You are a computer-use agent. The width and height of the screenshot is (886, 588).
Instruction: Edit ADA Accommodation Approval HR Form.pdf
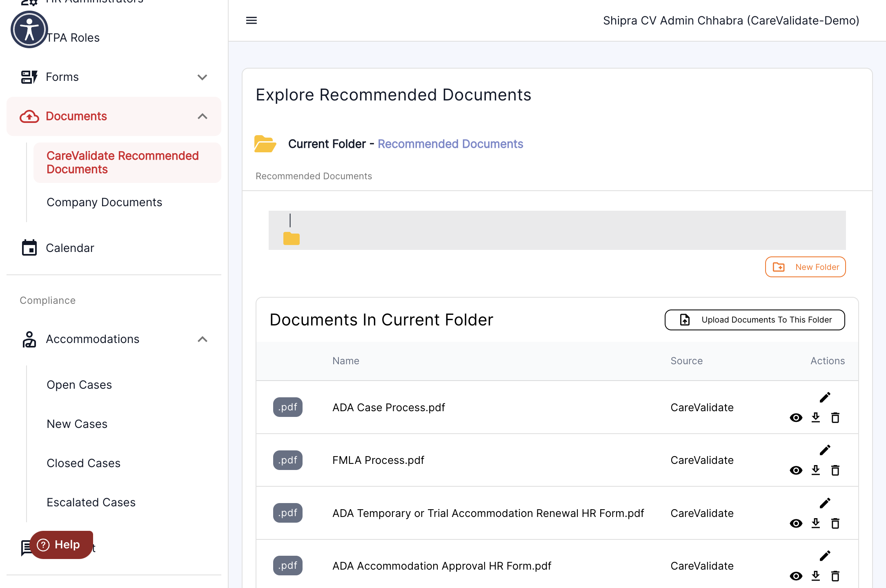pyautogui.click(x=825, y=556)
